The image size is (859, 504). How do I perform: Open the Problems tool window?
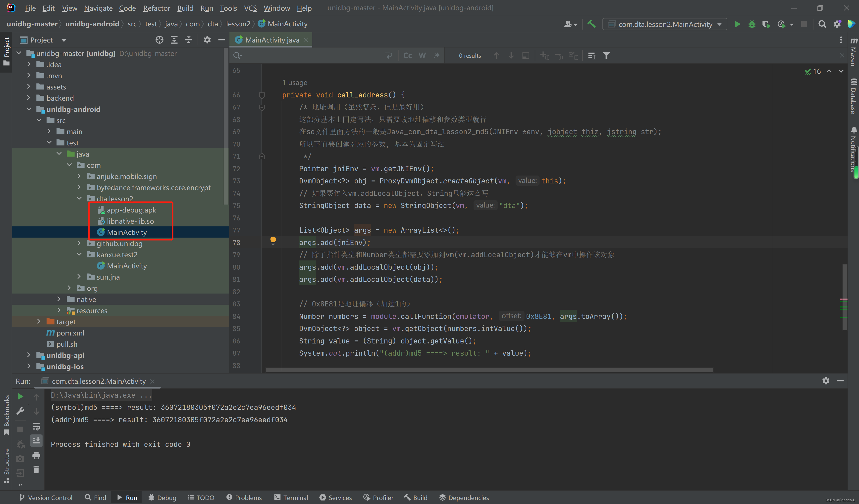point(244,498)
